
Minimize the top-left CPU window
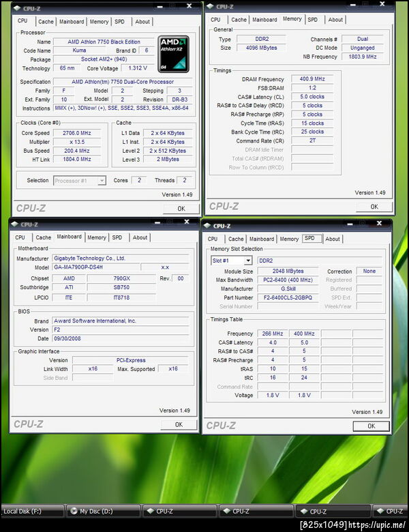[160, 7]
